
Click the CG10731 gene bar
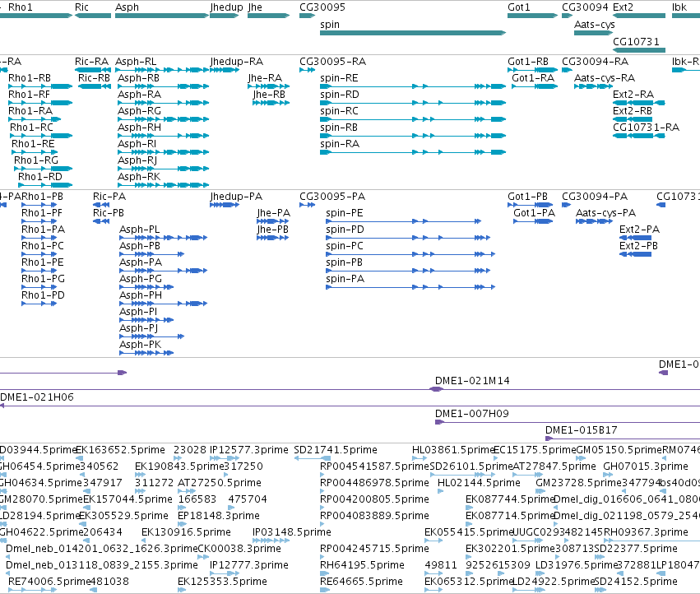[639, 49]
